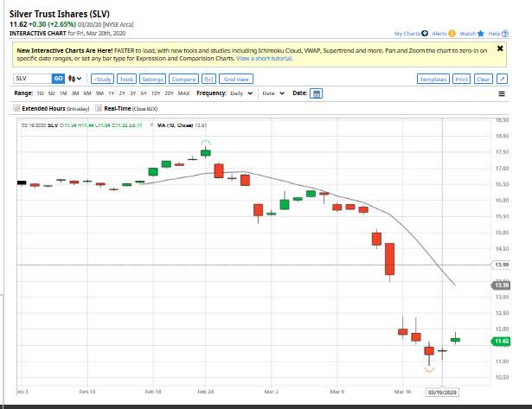Enable the Extended Hours checkbox
This screenshot has width=532, height=409.
(16, 108)
